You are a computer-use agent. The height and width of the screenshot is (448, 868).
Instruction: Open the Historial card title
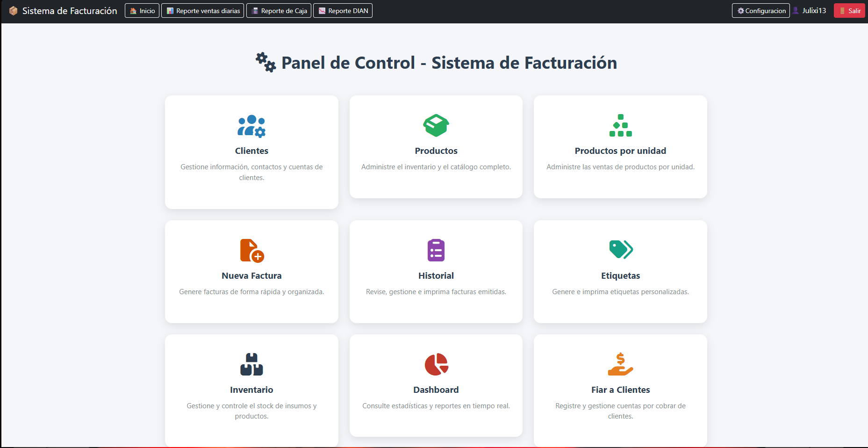(436, 276)
